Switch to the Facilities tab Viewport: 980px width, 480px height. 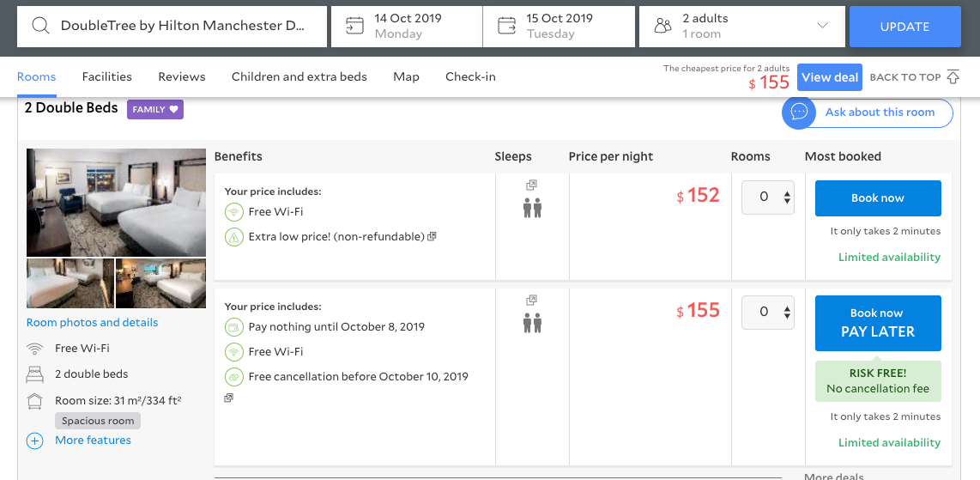[107, 76]
